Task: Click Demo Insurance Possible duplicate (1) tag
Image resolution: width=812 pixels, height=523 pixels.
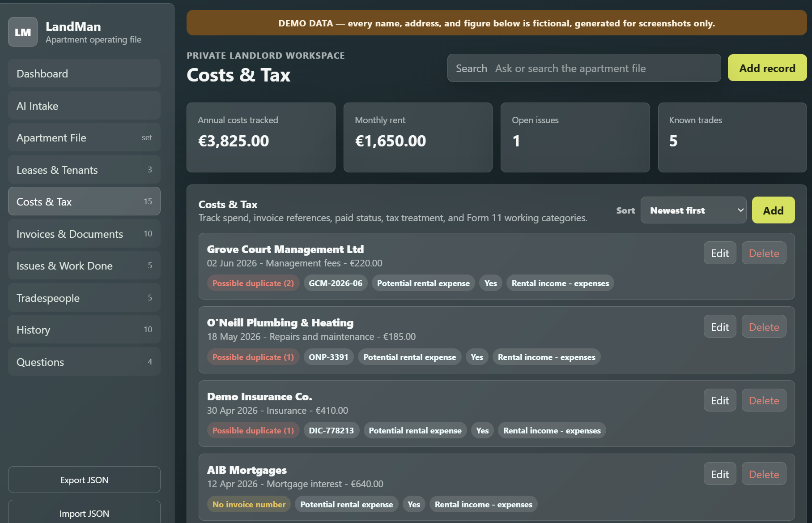Action: 253,430
